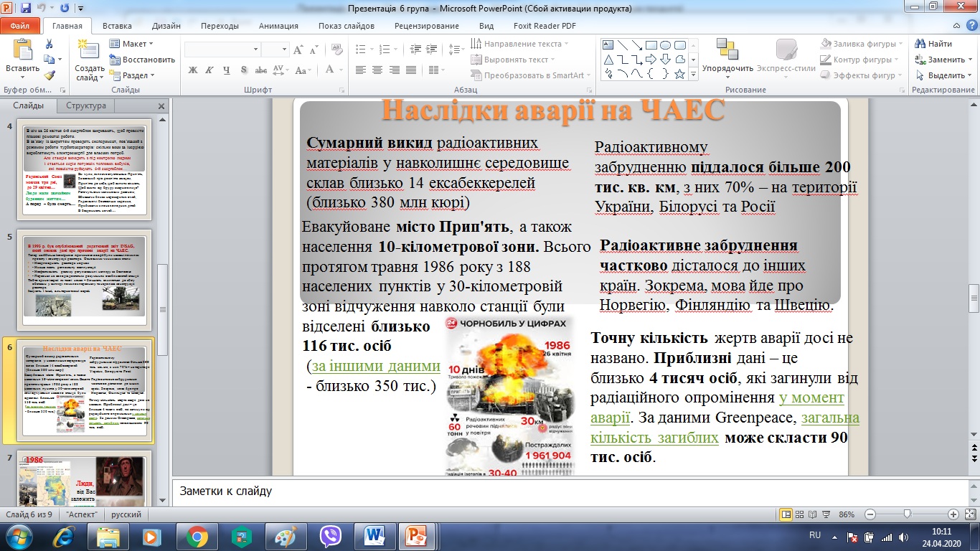Select the oval shape in gallery
Screen dimensions: 980x551
pos(666,44)
